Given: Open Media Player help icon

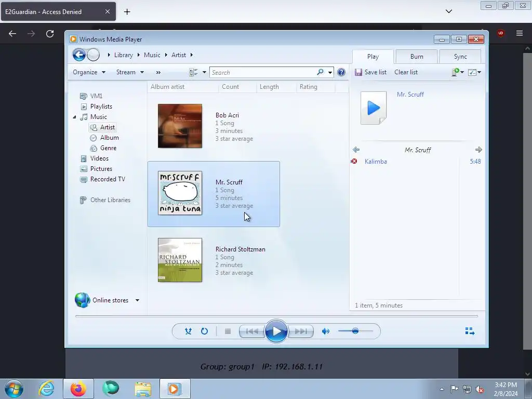Looking at the screenshot, I should click(x=341, y=72).
